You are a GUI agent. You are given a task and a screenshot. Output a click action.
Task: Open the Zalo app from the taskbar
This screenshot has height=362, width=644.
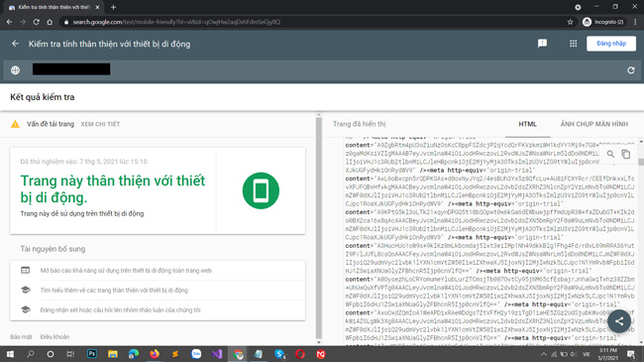coord(196,354)
